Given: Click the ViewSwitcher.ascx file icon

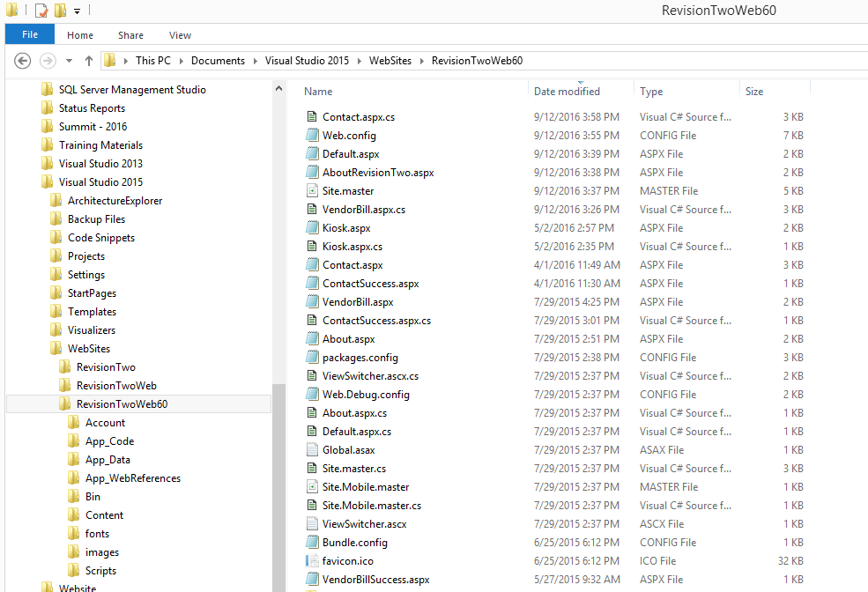Looking at the screenshot, I should pyautogui.click(x=312, y=523).
